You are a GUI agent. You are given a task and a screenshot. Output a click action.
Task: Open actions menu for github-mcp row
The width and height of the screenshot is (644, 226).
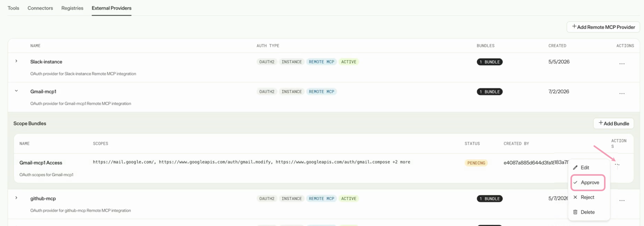pyautogui.click(x=622, y=200)
